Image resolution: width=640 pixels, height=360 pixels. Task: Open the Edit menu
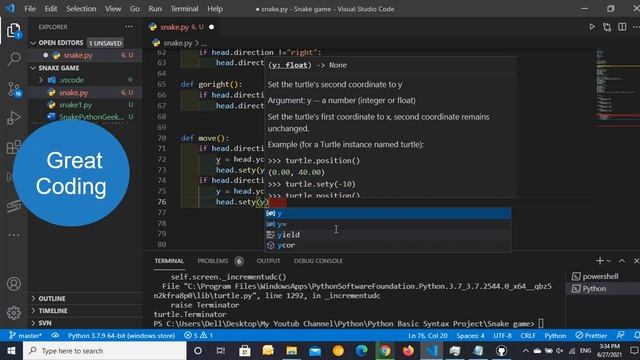[51, 9]
